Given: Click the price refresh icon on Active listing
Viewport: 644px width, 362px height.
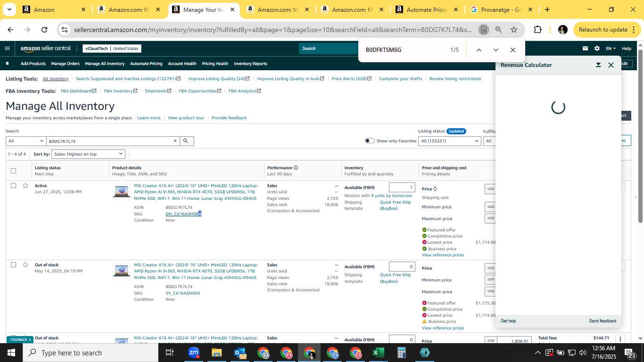Looking at the screenshot, I should tap(435, 189).
